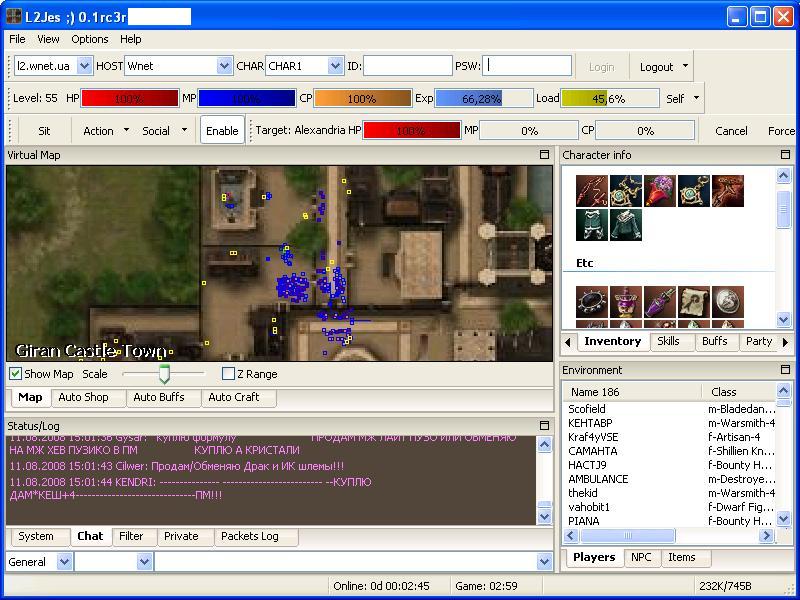800x600 pixels.
Task: Show next Character info tabs with right arrow
Action: pyautogui.click(x=785, y=342)
